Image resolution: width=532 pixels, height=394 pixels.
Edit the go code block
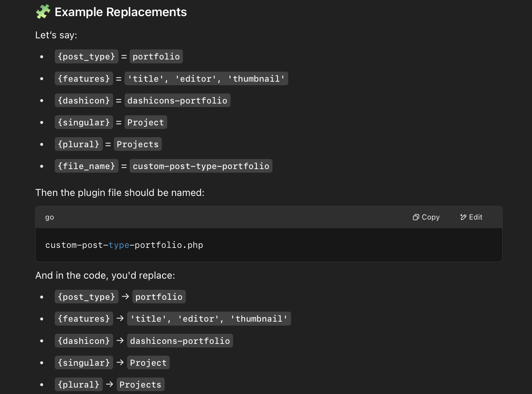click(x=471, y=217)
